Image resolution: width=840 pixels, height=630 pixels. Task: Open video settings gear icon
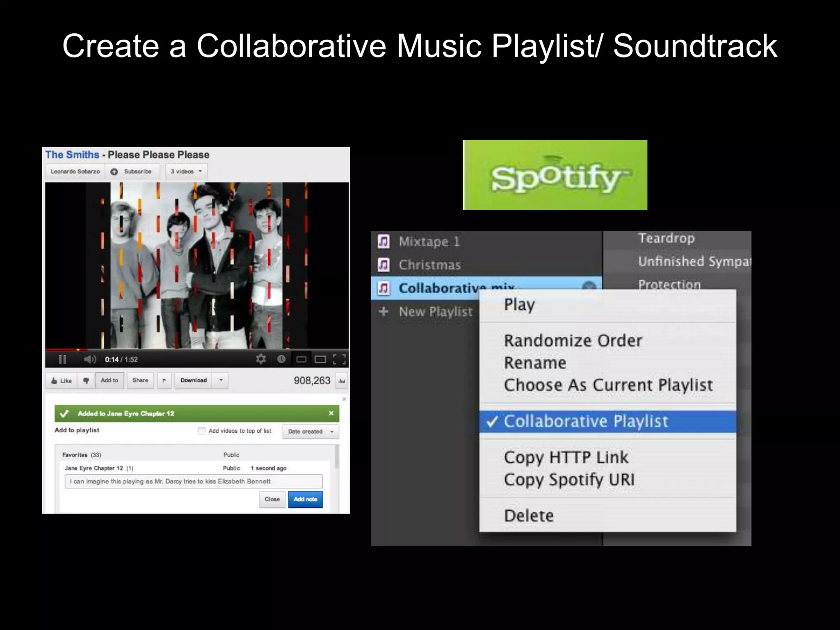click(x=261, y=359)
